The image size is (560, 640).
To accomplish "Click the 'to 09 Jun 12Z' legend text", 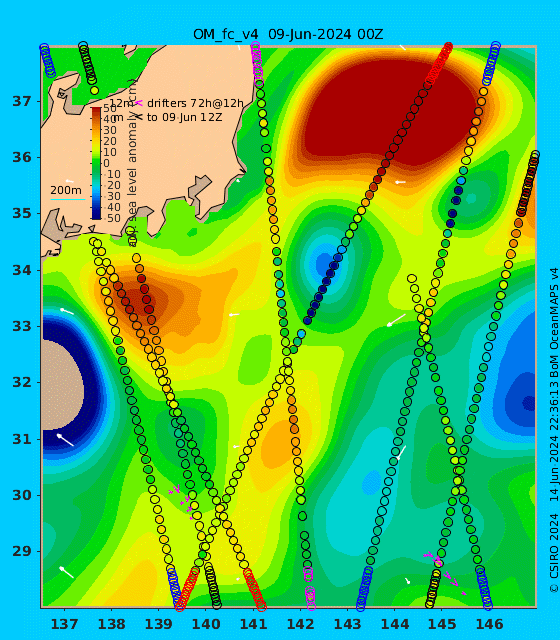I will pyautogui.click(x=184, y=118).
